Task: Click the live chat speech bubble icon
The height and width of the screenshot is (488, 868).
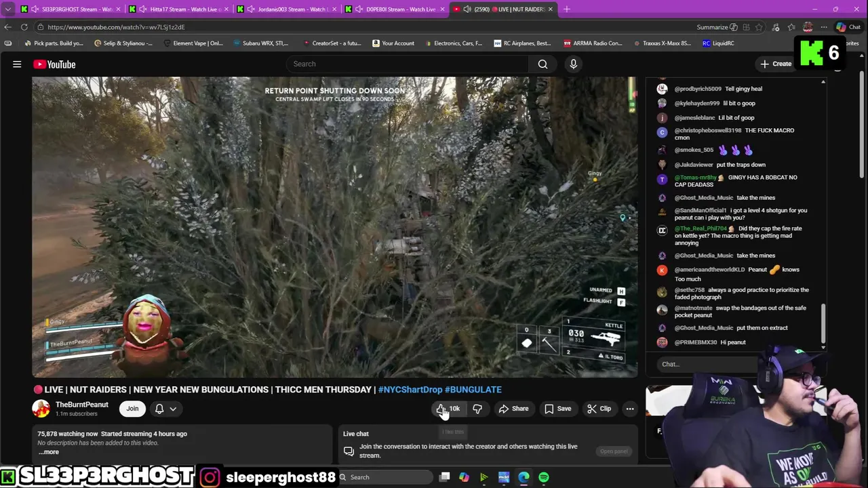Action: [349, 451]
